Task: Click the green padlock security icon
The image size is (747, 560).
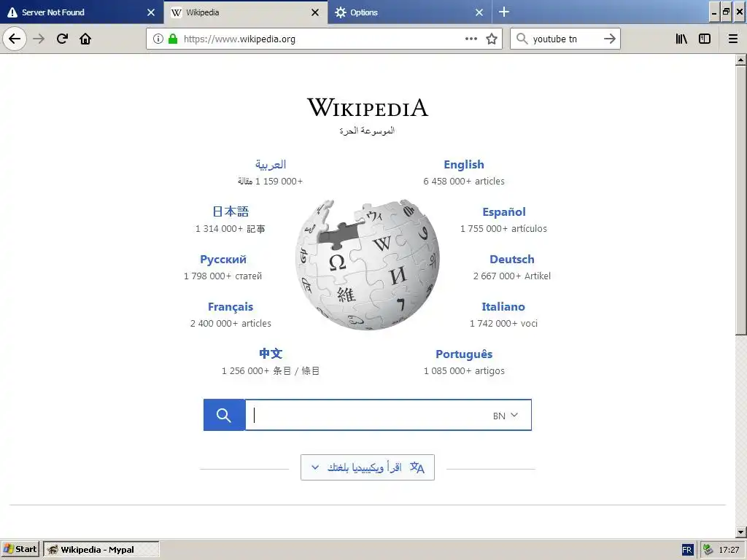Action: pyautogui.click(x=173, y=39)
